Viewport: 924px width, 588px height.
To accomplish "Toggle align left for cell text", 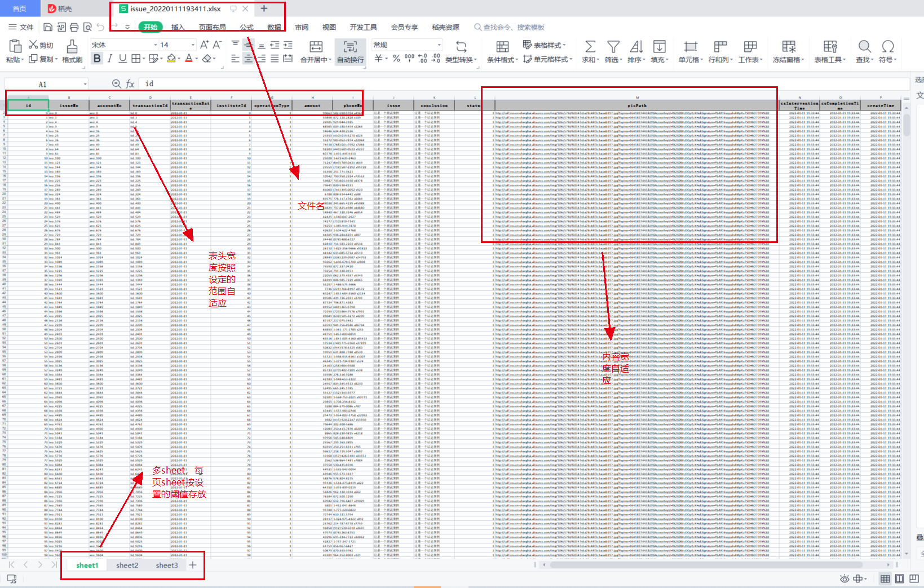I will (236, 59).
